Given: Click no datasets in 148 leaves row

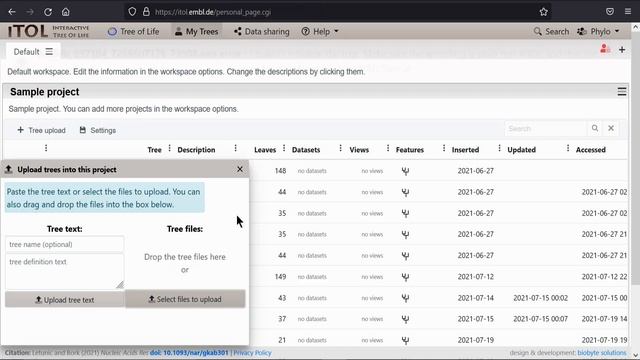Looking at the screenshot, I should [312, 171].
